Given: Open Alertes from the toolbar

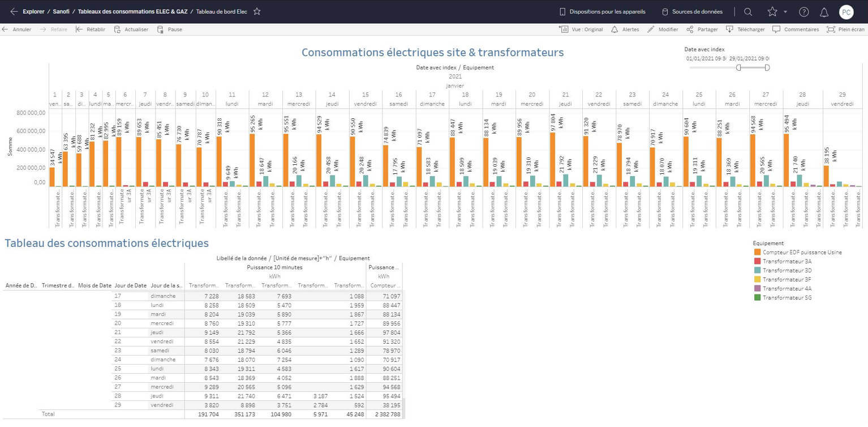Looking at the screenshot, I should click(625, 29).
